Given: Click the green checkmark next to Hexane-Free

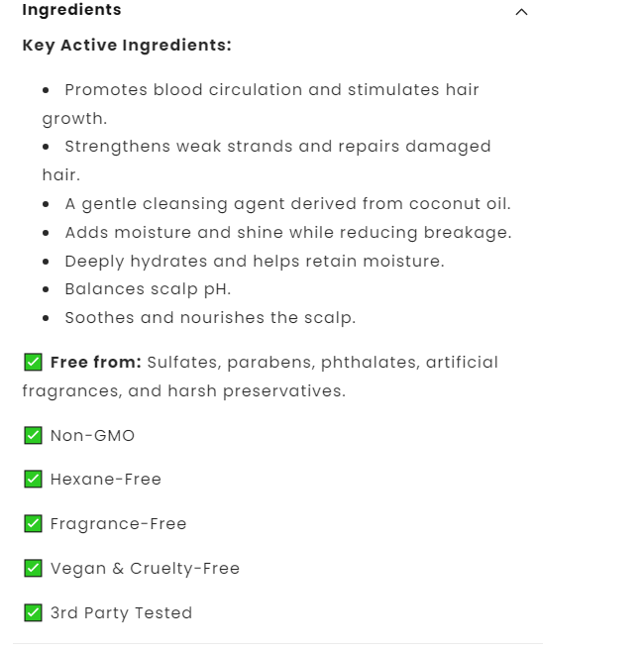Looking at the screenshot, I should tap(33, 480).
